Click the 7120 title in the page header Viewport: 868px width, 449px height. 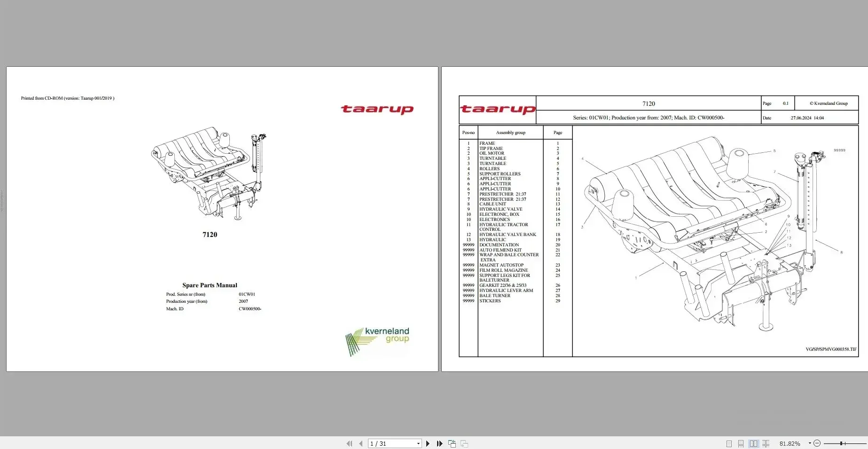pos(649,104)
